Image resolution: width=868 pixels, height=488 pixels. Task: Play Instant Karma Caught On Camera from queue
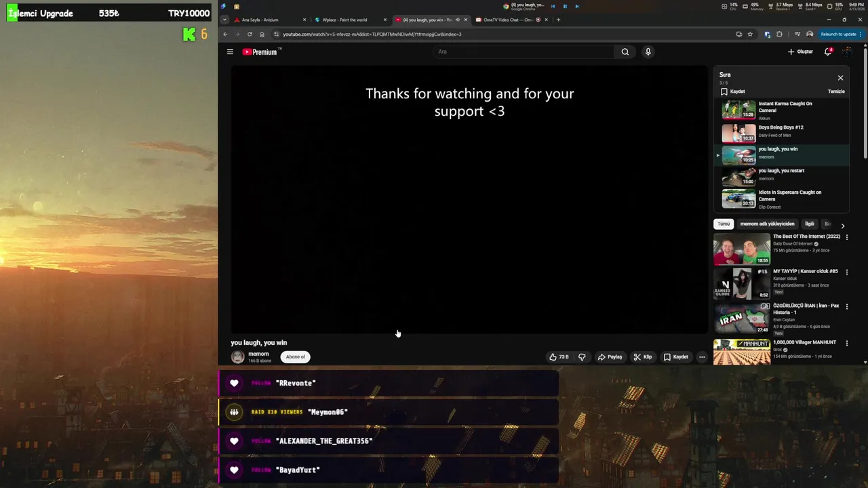point(781,110)
